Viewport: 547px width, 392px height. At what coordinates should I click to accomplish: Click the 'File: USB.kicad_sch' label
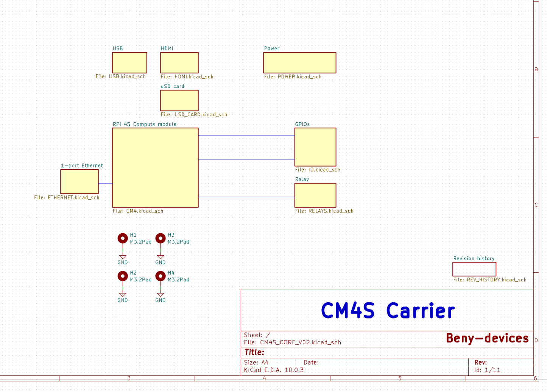click(x=121, y=77)
